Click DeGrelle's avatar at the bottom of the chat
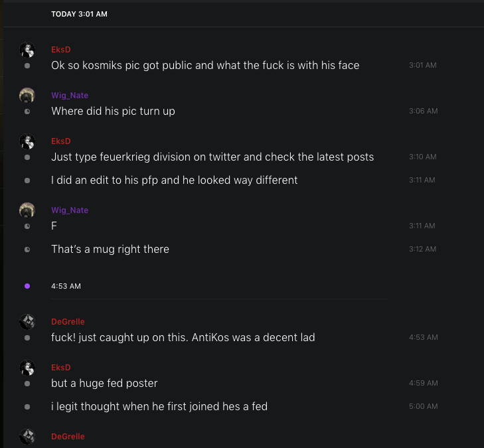 27,436
